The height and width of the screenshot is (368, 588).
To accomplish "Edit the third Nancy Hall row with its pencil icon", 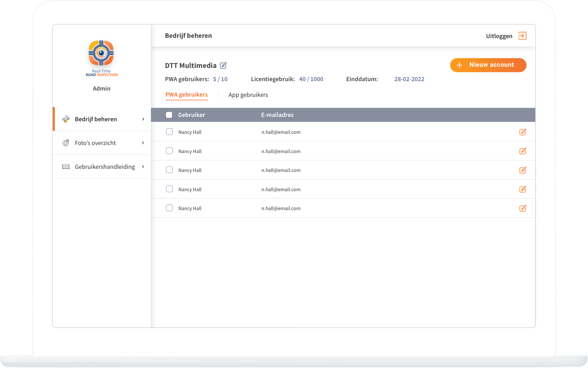I will tap(523, 170).
